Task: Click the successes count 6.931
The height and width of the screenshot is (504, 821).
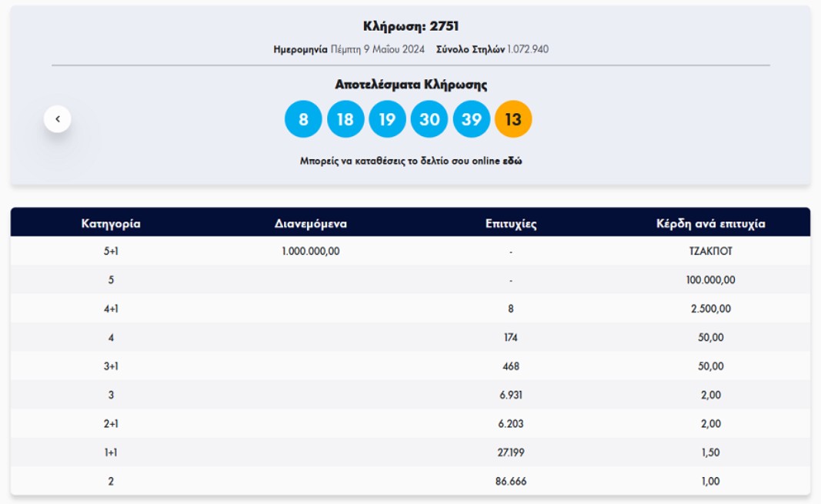Action: point(511,396)
